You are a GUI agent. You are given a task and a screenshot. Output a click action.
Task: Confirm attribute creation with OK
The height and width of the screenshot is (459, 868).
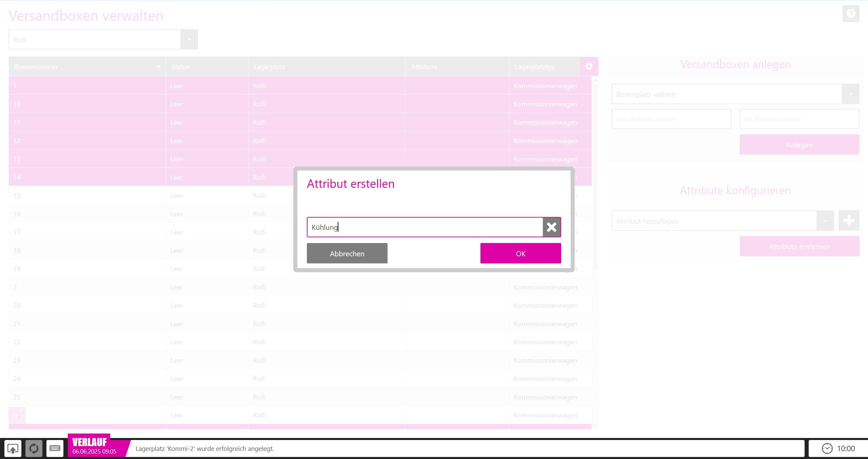pyautogui.click(x=520, y=254)
